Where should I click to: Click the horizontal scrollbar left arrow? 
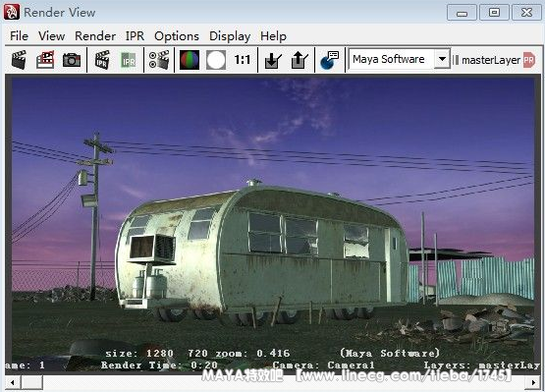(x=13, y=382)
